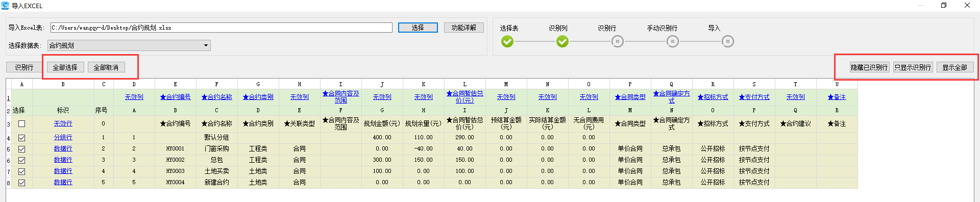
Task: Open the ★合约编号 column header link
Action: click(175, 97)
